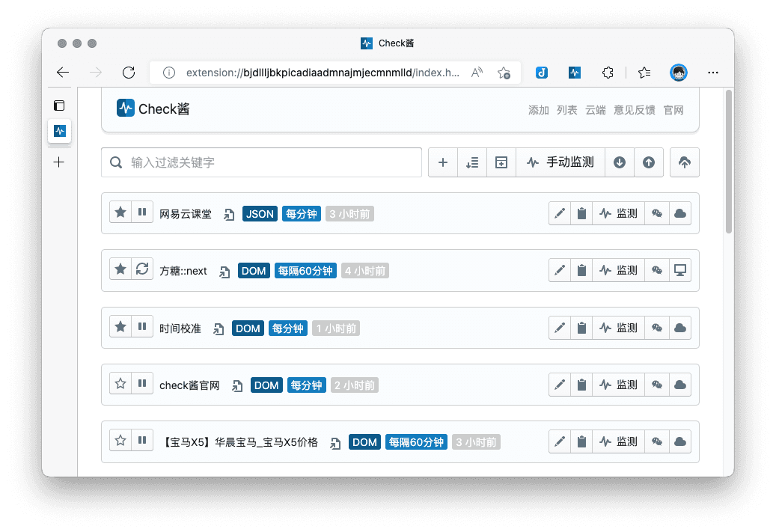Unstar the 网易云课堂 monitor item
776x532 pixels.
pos(120,213)
